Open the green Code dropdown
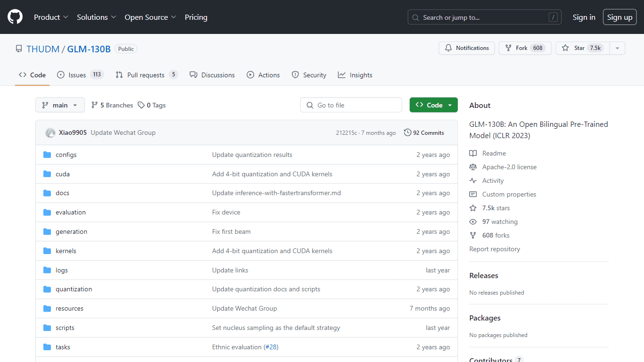 (x=434, y=105)
